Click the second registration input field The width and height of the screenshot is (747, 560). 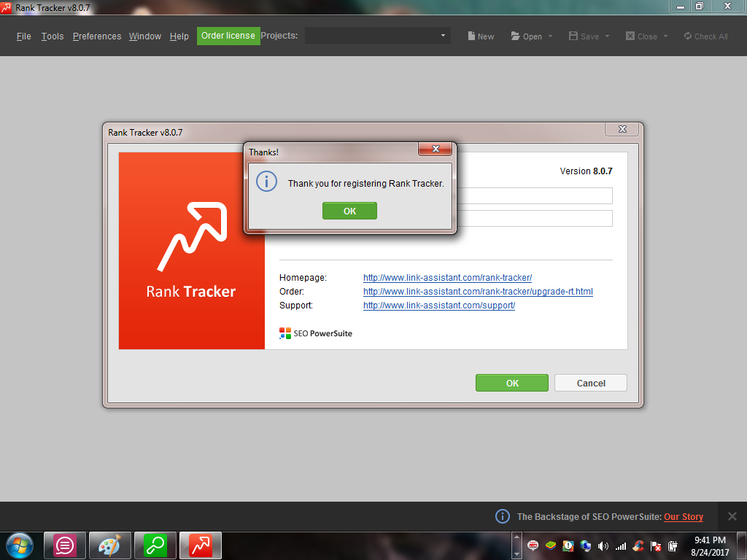pyautogui.click(x=533, y=219)
